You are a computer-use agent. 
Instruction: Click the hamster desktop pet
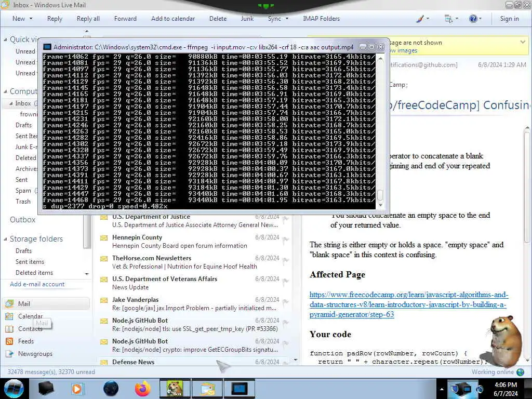click(504, 341)
